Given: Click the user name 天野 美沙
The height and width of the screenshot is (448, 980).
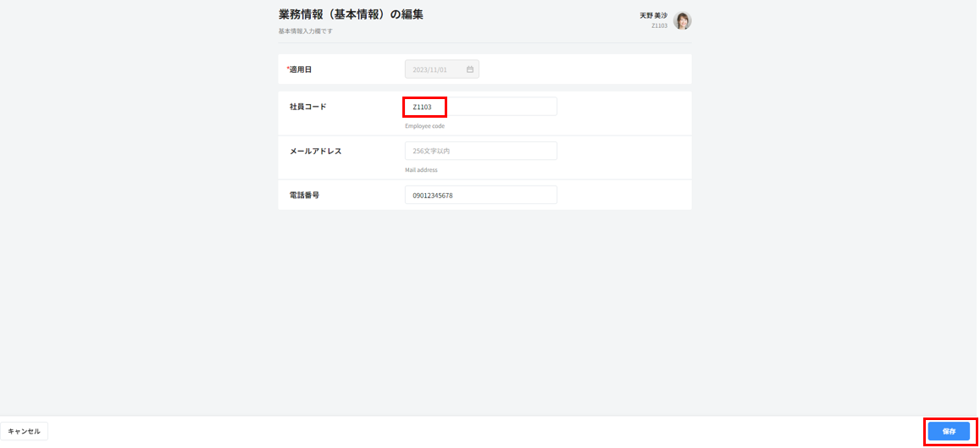Looking at the screenshot, I should (x=653, y=15).
